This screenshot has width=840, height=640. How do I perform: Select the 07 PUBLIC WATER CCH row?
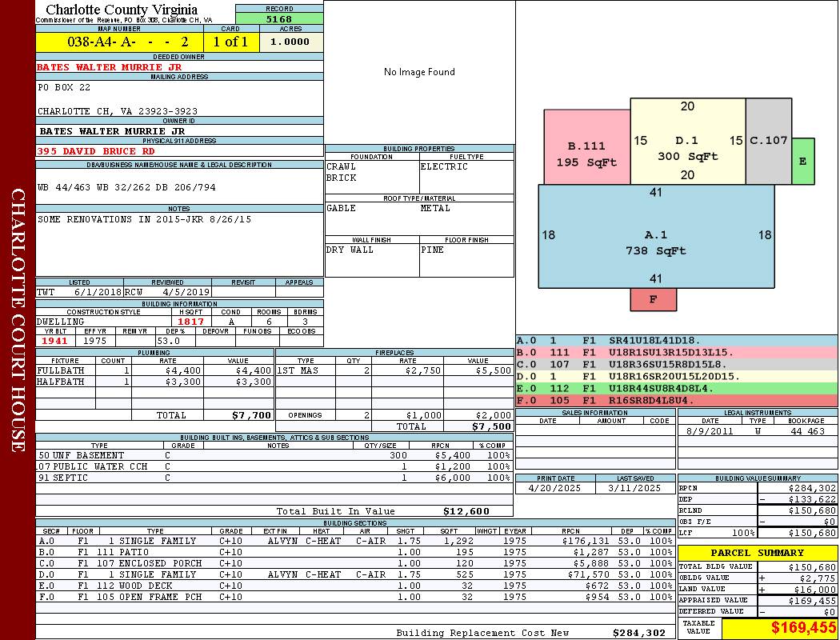pos(274,467)
